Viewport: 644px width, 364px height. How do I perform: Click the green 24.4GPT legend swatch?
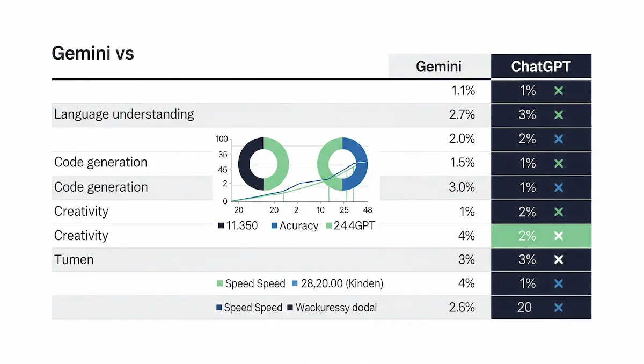click(329, 226)
